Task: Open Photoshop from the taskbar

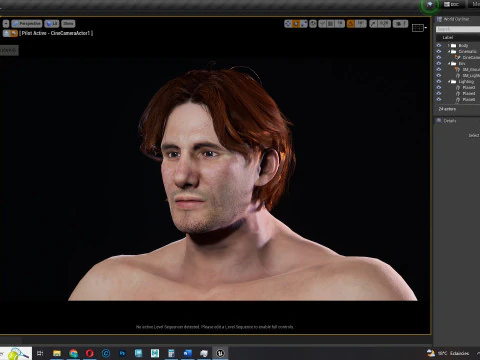Action: 122,353
